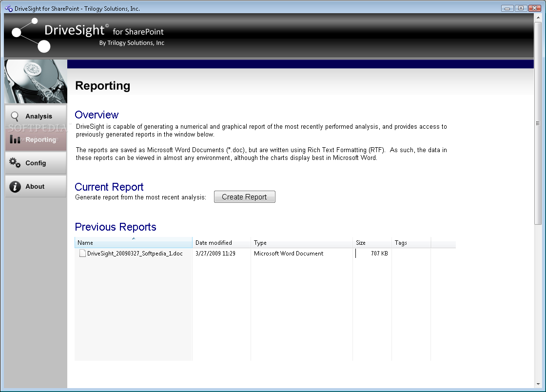546x392 pixels.
Task: Open the Config tab label
Action: [36, 163]
